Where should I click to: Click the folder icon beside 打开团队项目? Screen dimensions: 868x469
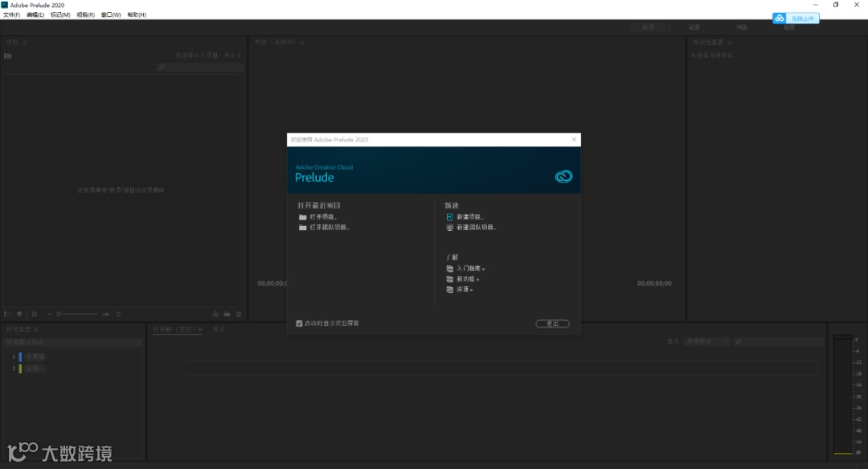(302, 228)
